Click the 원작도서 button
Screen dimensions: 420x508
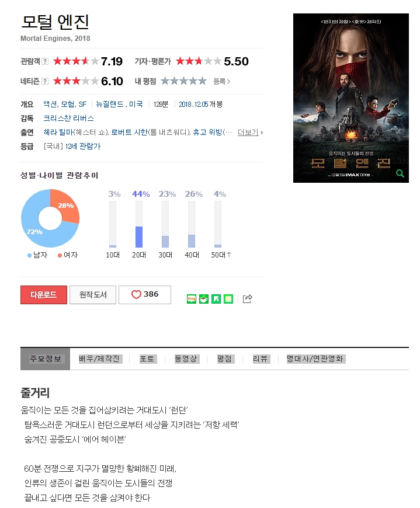[93, 294]
